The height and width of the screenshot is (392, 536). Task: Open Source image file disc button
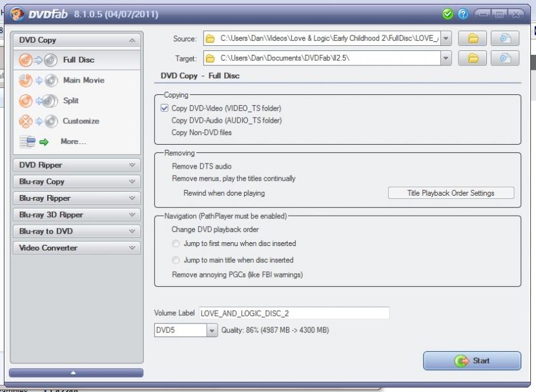505,38
